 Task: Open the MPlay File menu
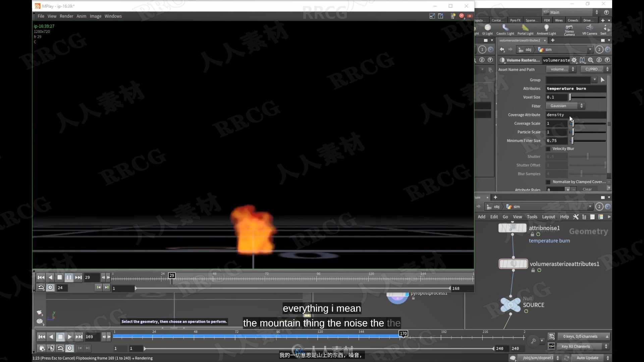41,16
